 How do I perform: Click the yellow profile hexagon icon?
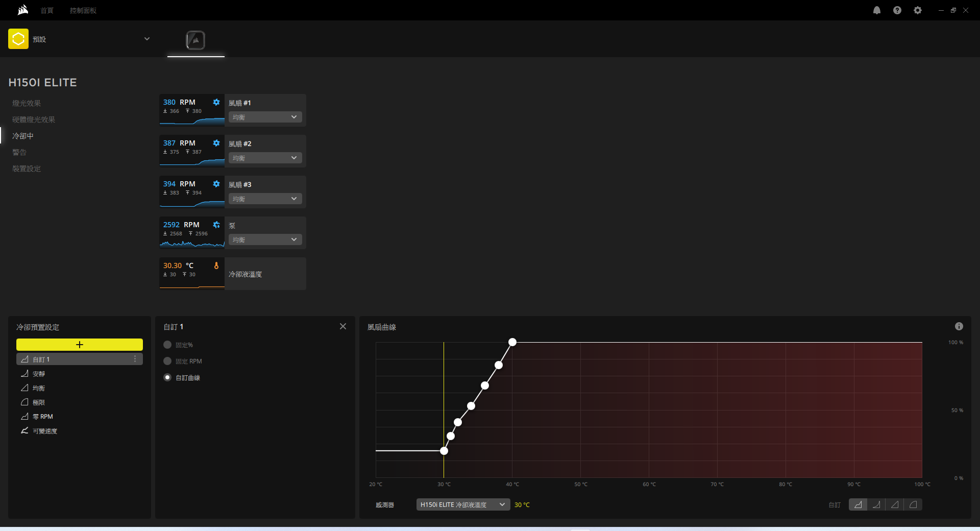(x=18, y=39)
